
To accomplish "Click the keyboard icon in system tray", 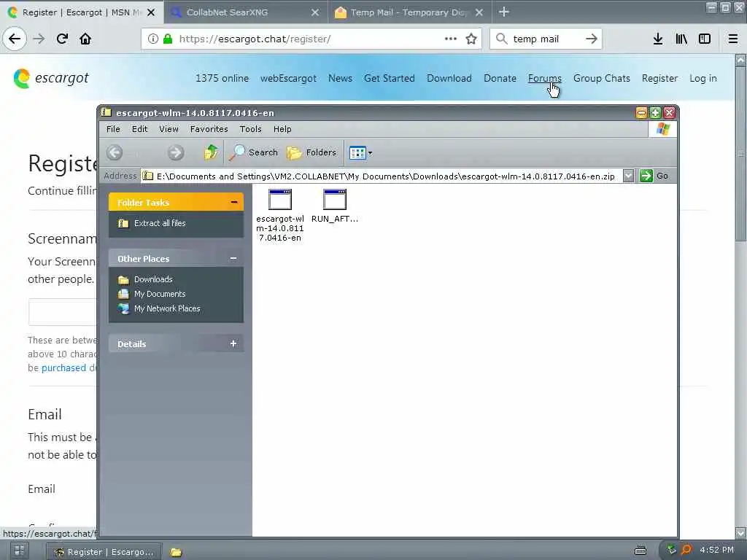I will [640, 551].
